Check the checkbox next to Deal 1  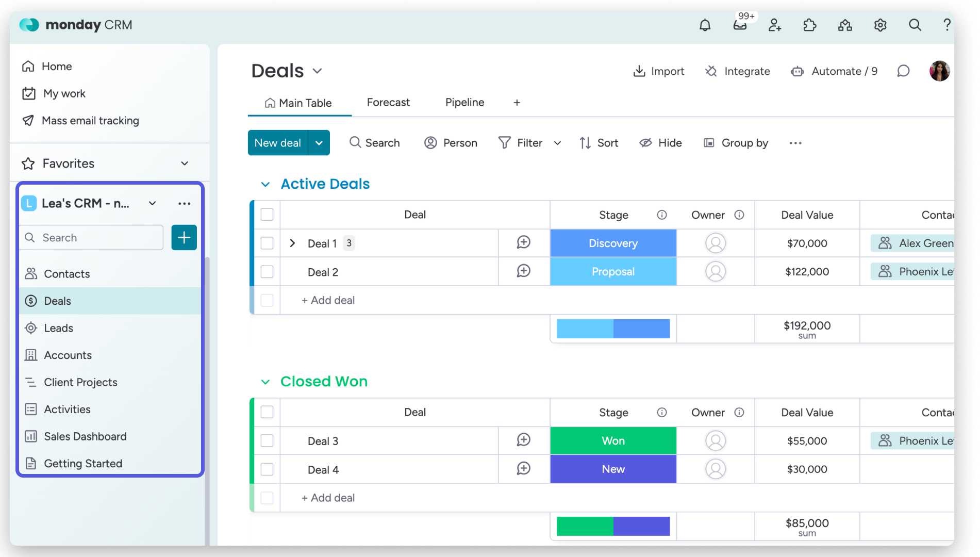266,243
